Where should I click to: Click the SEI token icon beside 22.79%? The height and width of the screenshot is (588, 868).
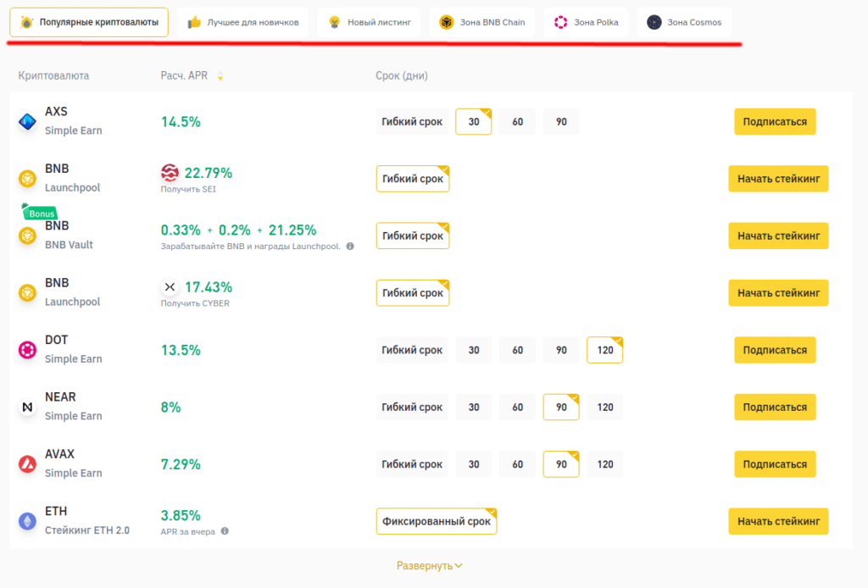(170, 173)
